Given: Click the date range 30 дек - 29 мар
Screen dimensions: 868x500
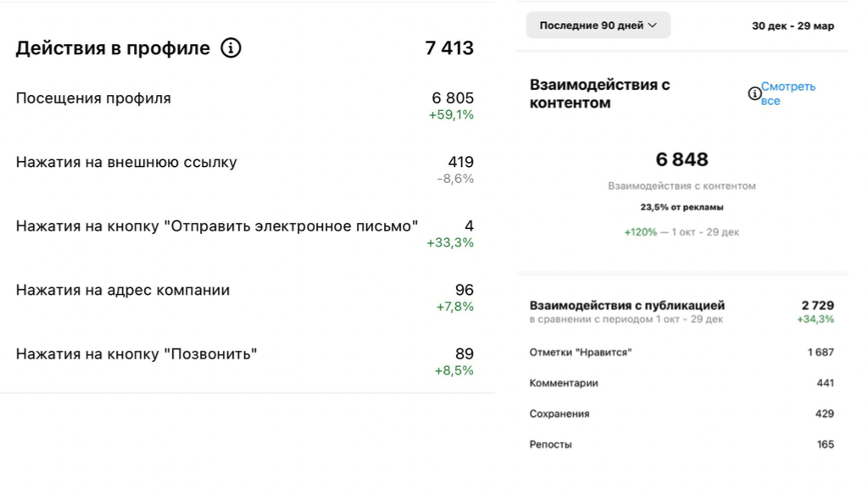Looking at the screenshot, I should (x=793, y=25).
